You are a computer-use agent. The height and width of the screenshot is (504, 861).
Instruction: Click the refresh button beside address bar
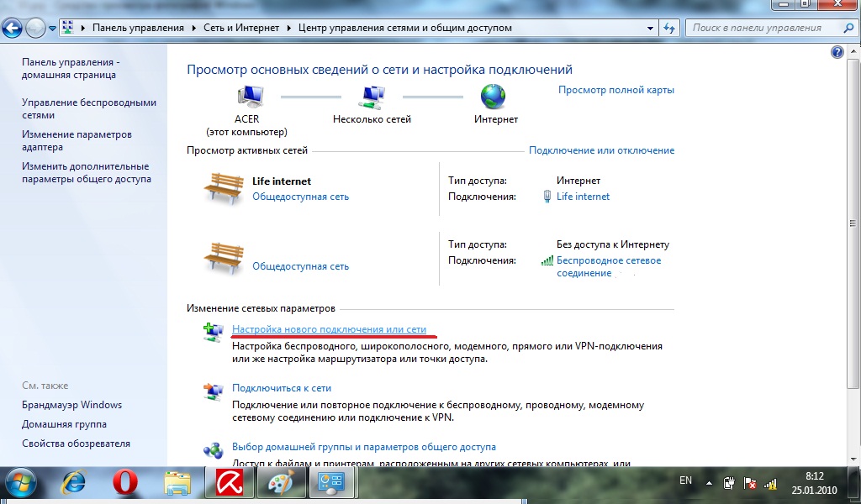[x=668, y=28]
